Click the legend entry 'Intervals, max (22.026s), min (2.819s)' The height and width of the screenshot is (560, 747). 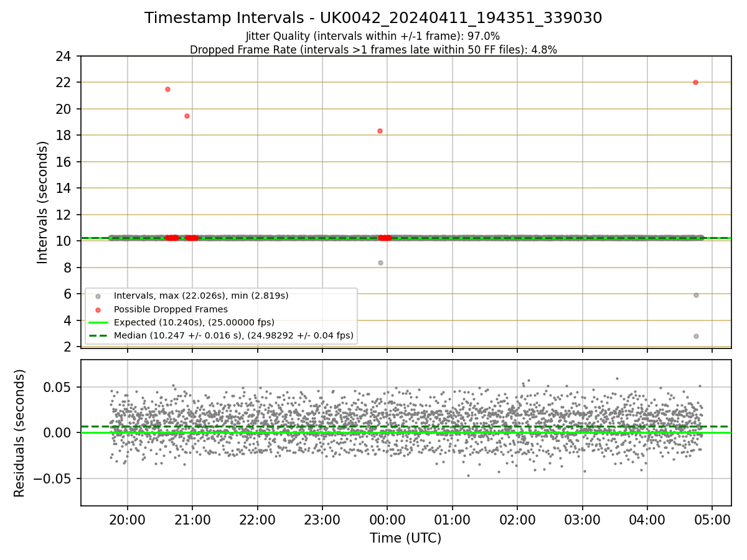(201, 296)
